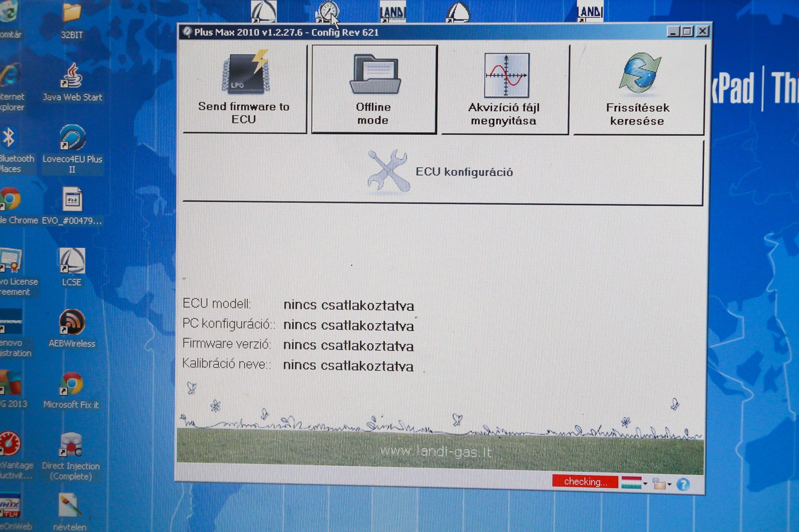Open the www.landi-gas.it website link
This screenshot has width=799, height=532.
coord(436,452)
